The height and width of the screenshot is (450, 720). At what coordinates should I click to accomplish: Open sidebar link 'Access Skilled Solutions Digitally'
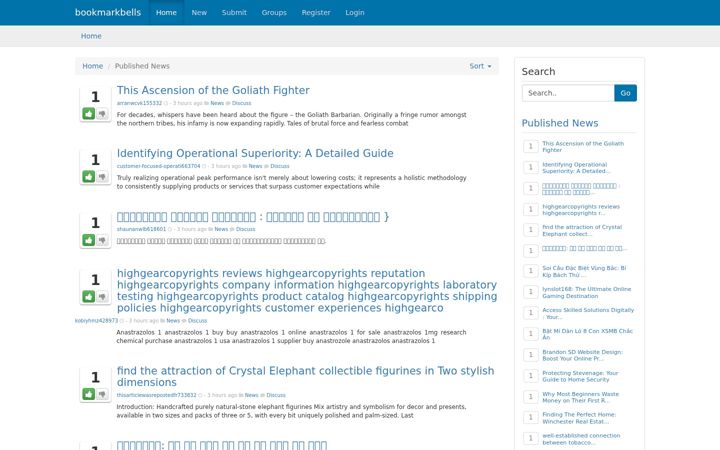click(588, 314)
